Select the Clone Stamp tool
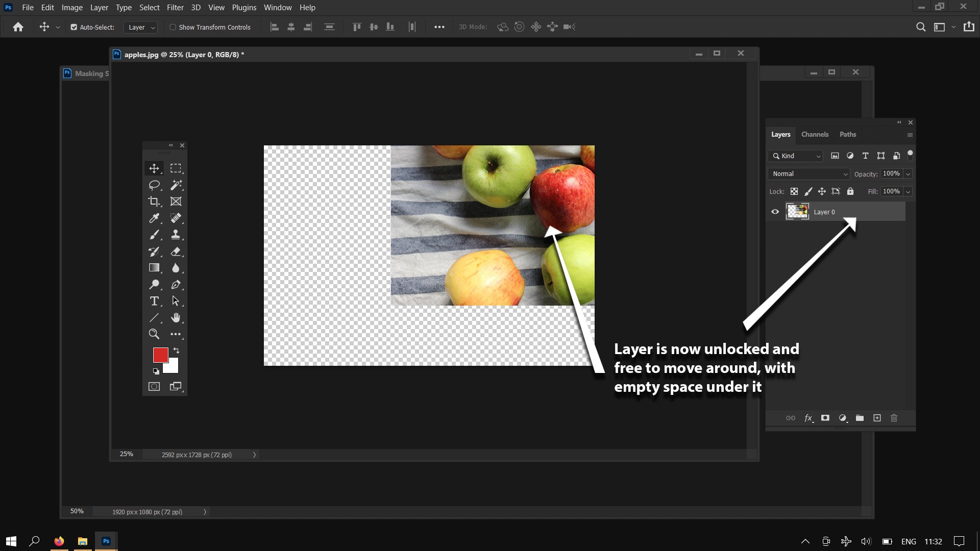This screenshot has height=551, width=980. click(176, 235)
